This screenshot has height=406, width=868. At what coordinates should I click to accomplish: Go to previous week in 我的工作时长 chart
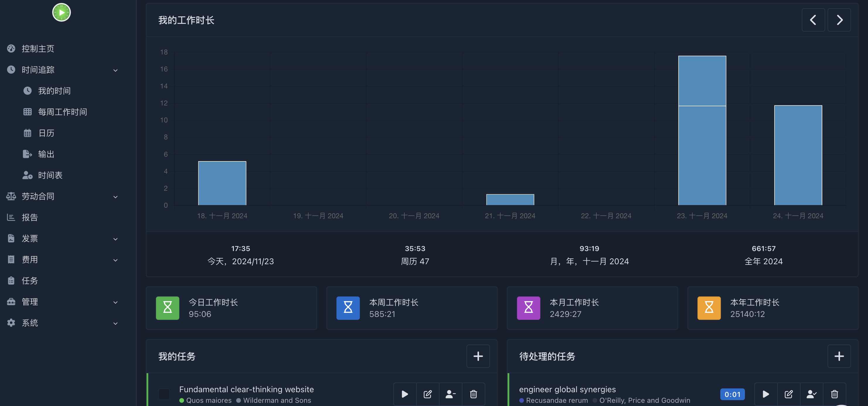[x=813, y=20]
